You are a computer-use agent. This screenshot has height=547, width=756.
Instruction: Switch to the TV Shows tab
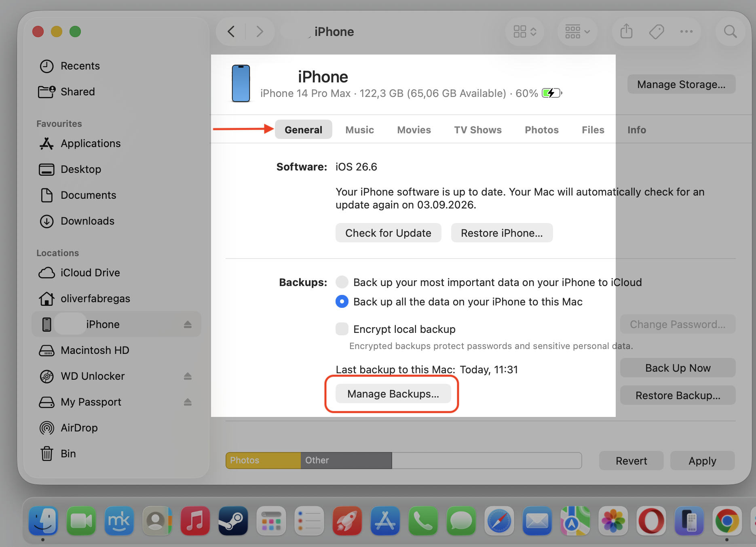(477, 130)
